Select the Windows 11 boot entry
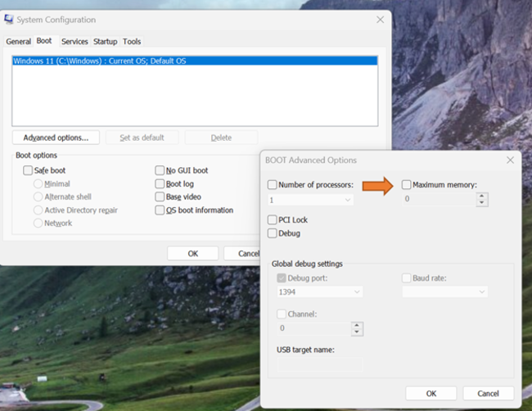Screen dimensions: 532x411 pyautogui.click(x=100, y=61)
